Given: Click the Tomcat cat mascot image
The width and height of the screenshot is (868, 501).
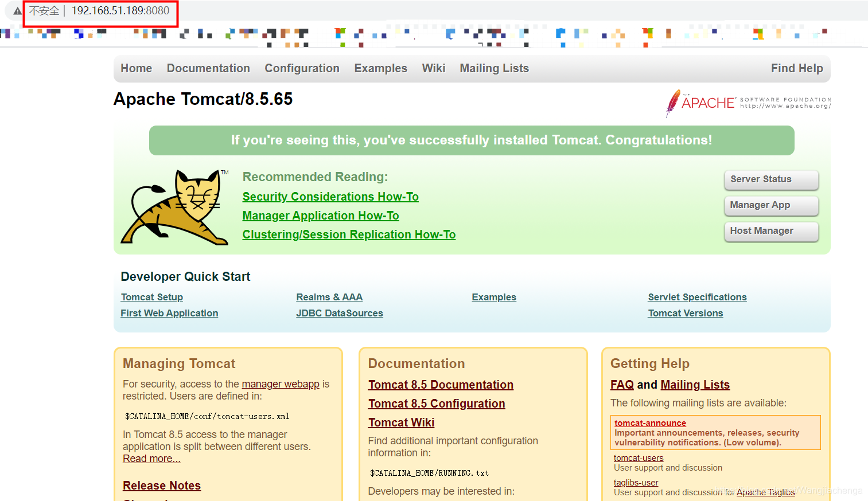Looking at the screenshot, I should click(174, 207).
